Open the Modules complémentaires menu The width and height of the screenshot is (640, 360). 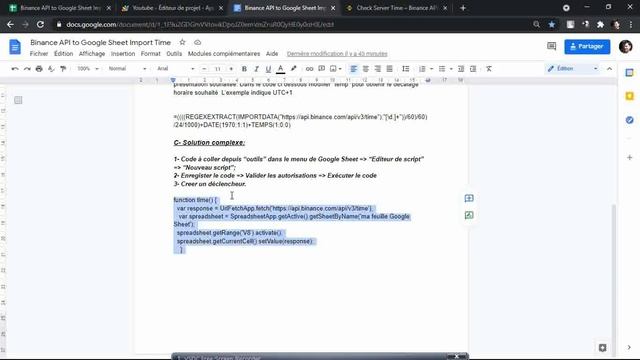(x=224, y=53)
